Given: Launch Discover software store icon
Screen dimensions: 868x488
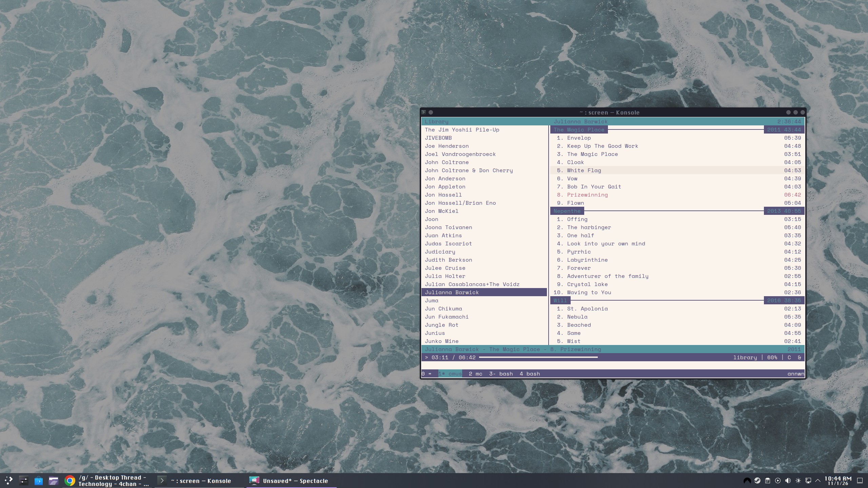Looking at the screenshot, I should [x=39, y=480].
